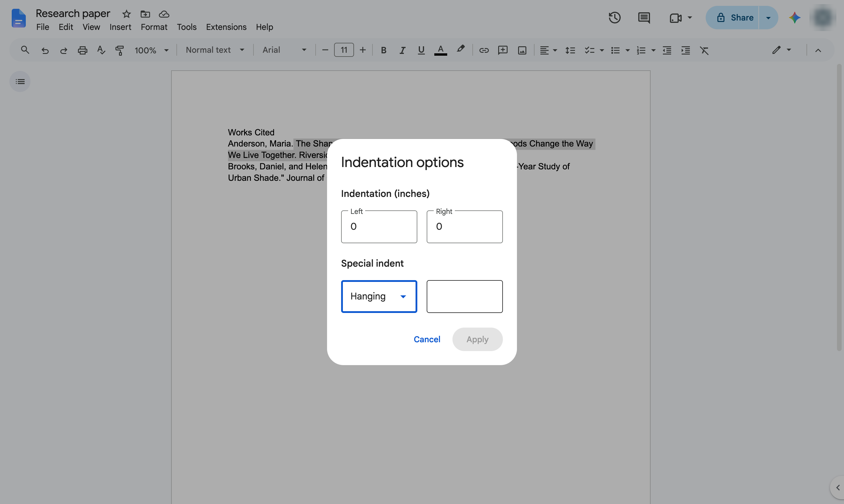Viewport: 844px width, 504px height.
Task: Open the zoom 100% dropdown
Action: point(152,50)
